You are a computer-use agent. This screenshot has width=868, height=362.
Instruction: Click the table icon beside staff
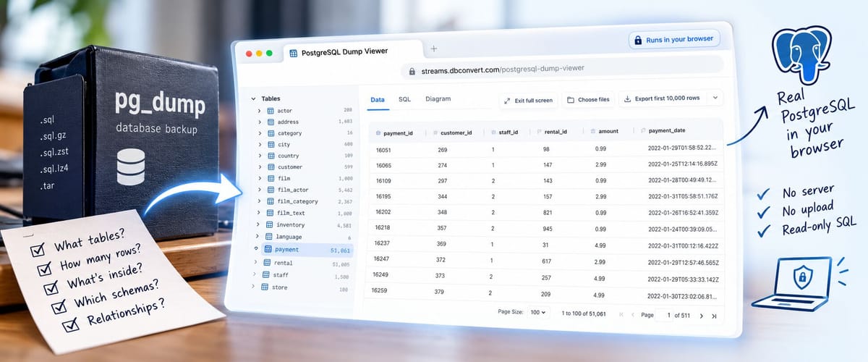click(265, 275)
